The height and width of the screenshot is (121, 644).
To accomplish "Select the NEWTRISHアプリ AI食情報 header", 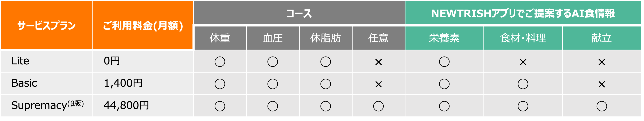I will [523, 13].
